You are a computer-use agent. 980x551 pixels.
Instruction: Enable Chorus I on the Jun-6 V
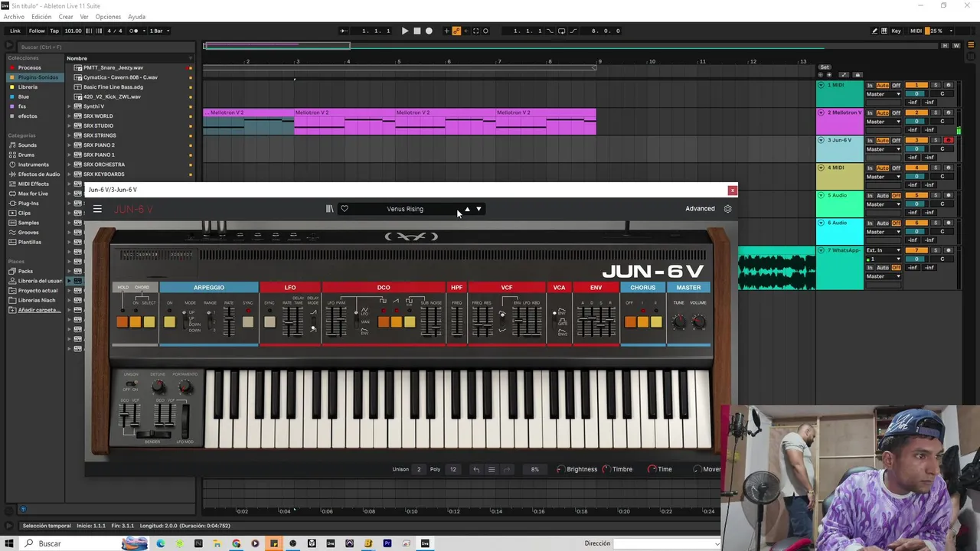pos(643,321)
